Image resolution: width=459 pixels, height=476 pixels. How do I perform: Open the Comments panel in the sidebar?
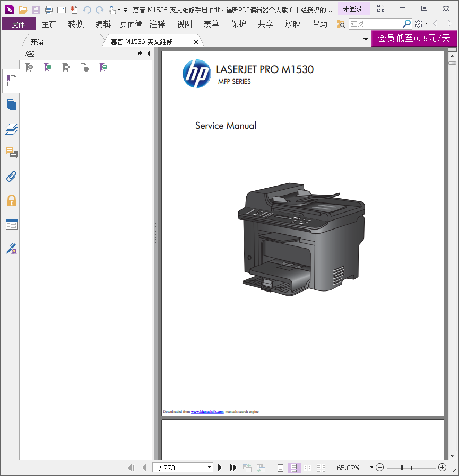pos(12,152)
